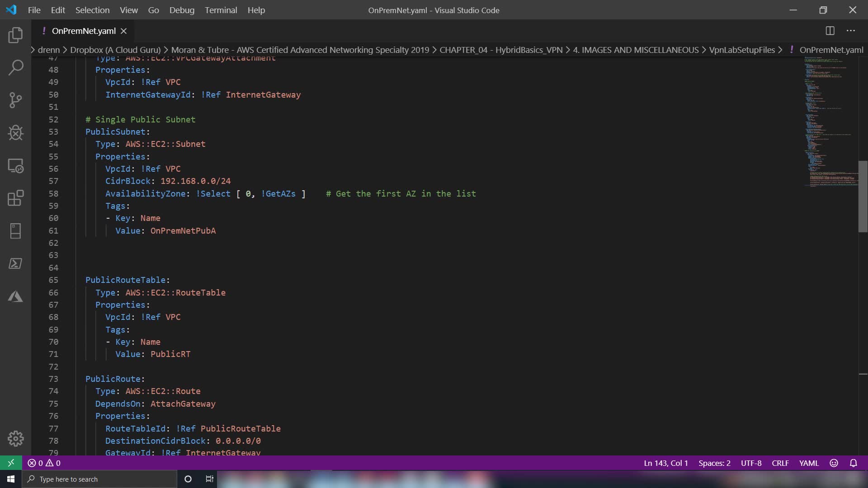Viewport: 868px width, 488px height.
Task: Open the Extensions view
Action: [15, 198]
